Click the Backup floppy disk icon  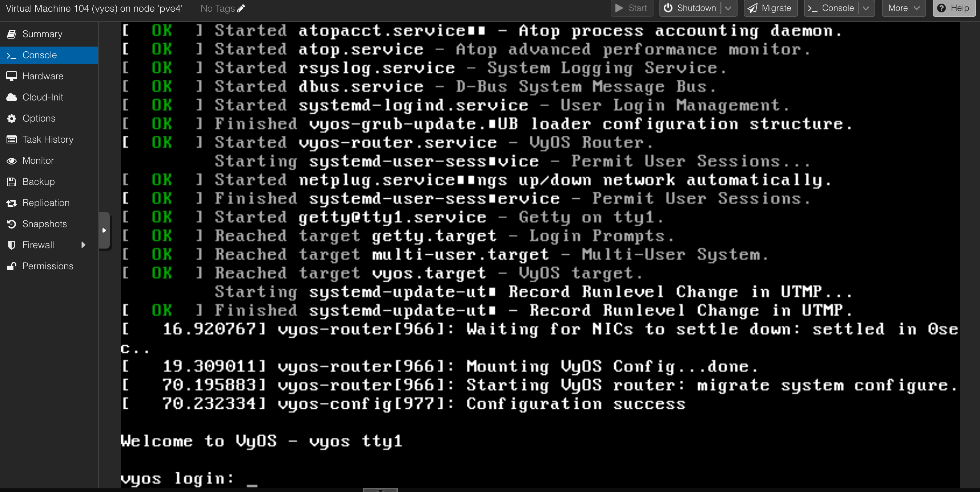click(x=12, y=182)
